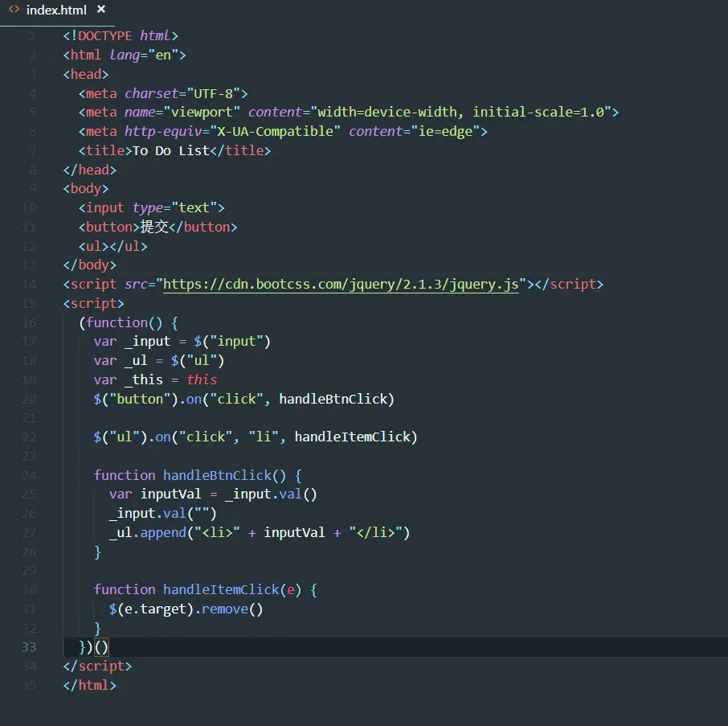Click the opening <body> tag
Image resolution: width=728 pixels, height=726 pixels.
coord(86,189)
